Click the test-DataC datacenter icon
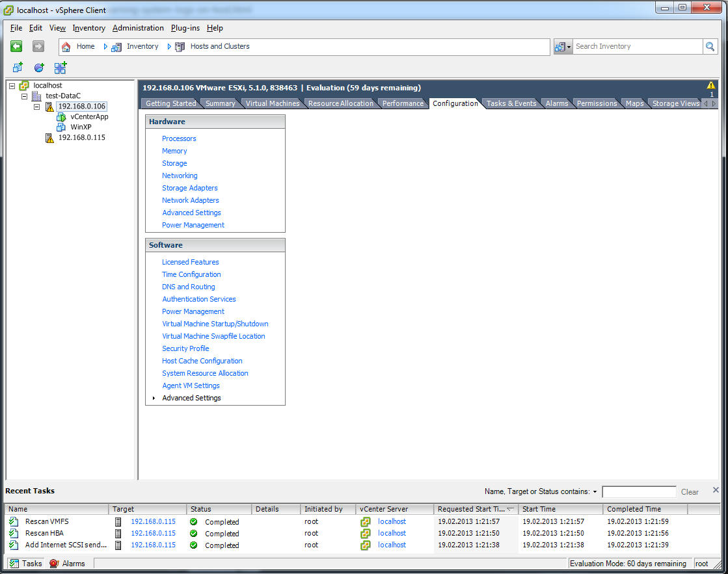The width and height of the screenshot is (728, 574). pos(36,96)
